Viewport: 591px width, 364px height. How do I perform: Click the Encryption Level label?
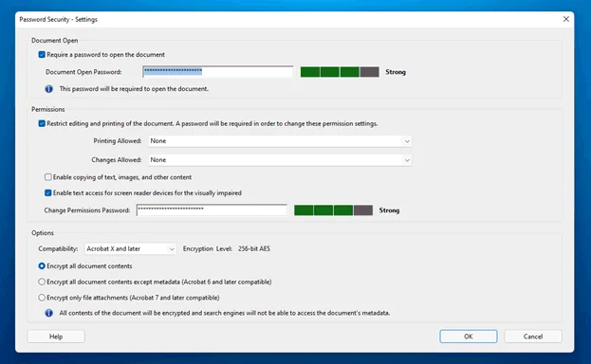208,248
